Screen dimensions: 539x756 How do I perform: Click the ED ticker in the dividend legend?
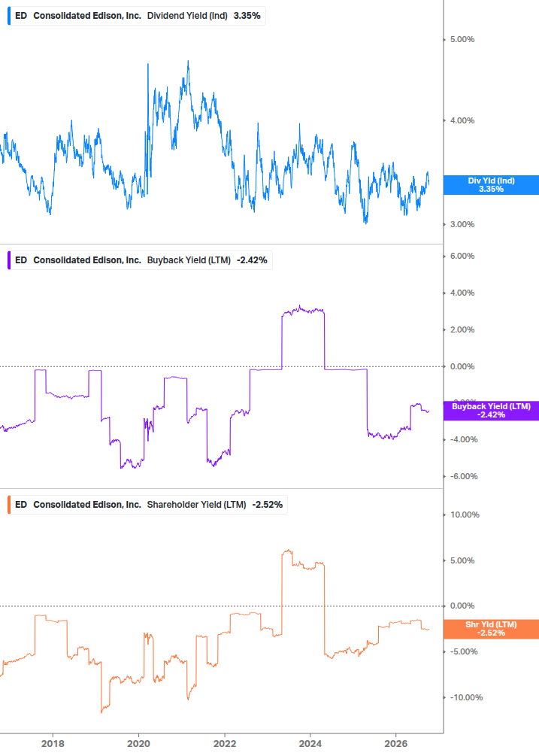click(x=21, y=16)
